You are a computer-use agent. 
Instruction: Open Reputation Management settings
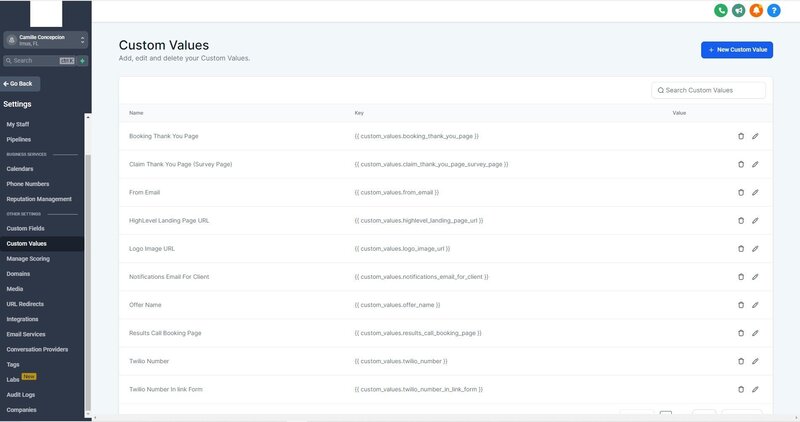39,199
